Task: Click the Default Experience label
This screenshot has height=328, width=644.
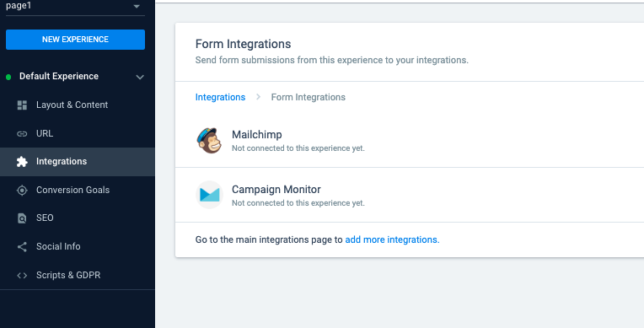Action: click(x=59, y=77)
